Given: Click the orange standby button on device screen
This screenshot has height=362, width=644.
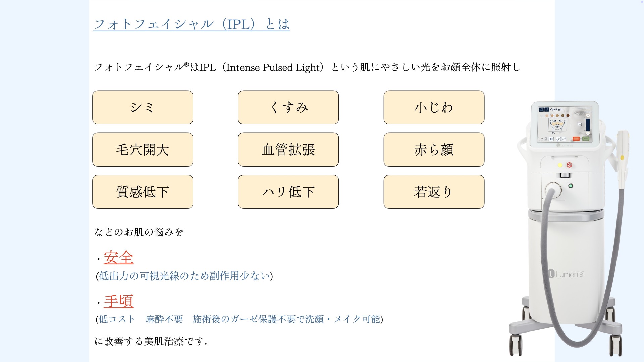Looking at the screenshot, I should pyautogui.click(x=576, y=139).
